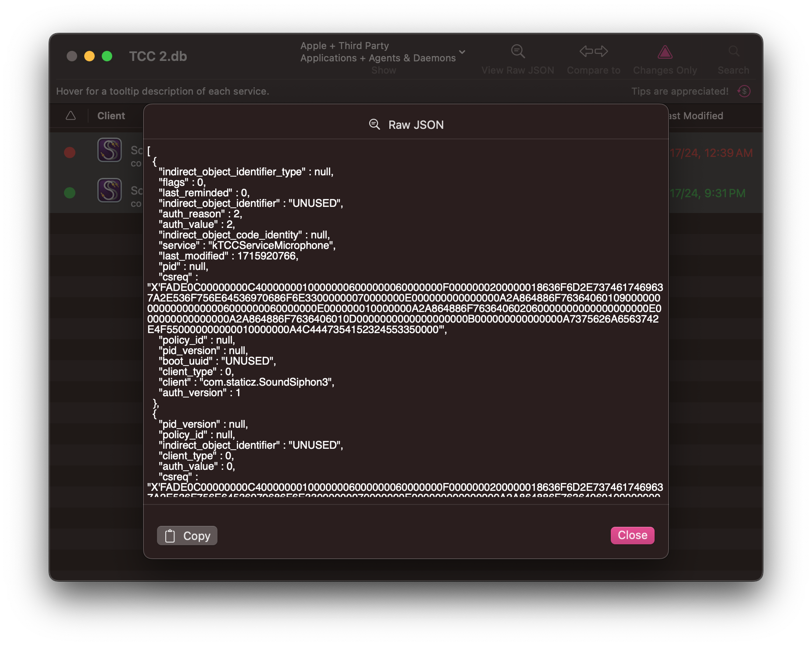Toggle the Changes Only triangle icon
This screenshot has height=646, width=812.
point(665,52)
